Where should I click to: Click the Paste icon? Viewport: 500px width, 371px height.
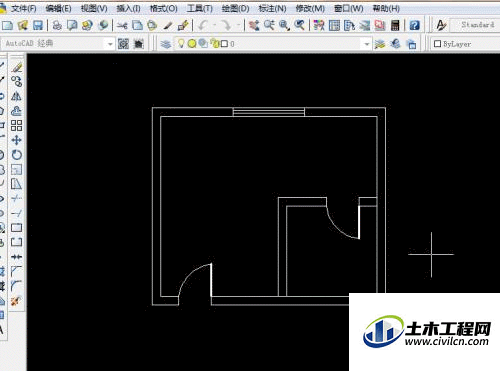pyautogui.click(x=152, y=25)
